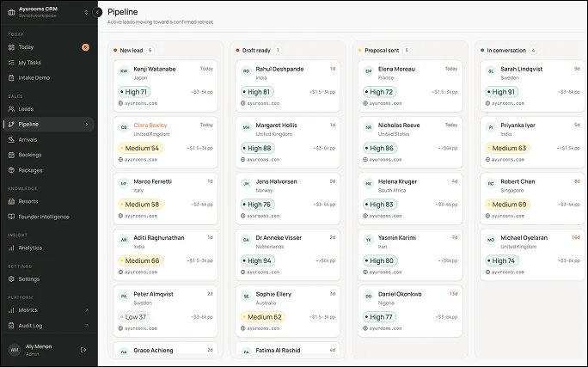The image size is (588, 367).
Task: Click the logout icon beside Aly Menon
Action: [x=83, y=350]
